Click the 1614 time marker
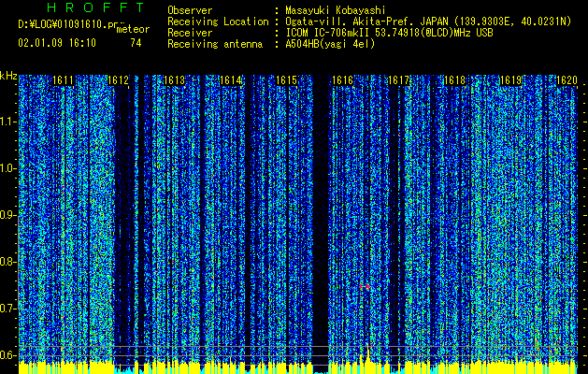Image resolution: width=588 pixels, height=374 pixels. (230, 80)
